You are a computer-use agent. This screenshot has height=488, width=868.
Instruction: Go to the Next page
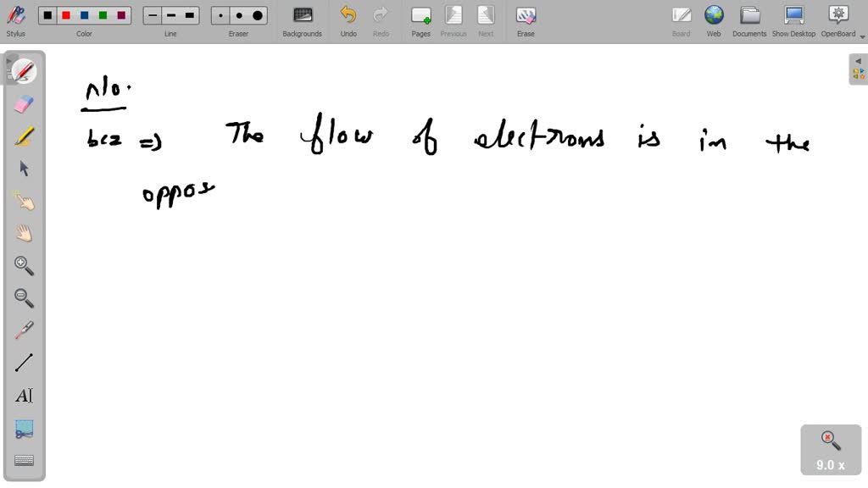(486, 21)
